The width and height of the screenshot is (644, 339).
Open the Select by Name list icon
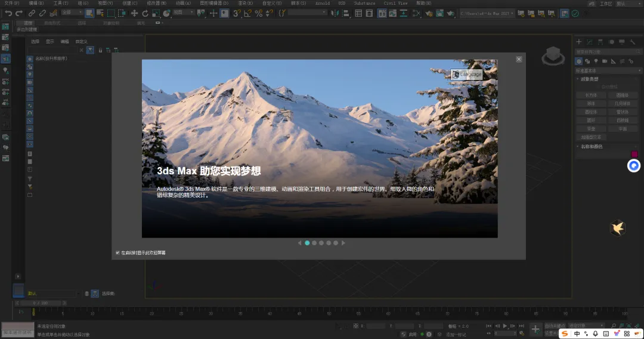(x=100, y=14)
